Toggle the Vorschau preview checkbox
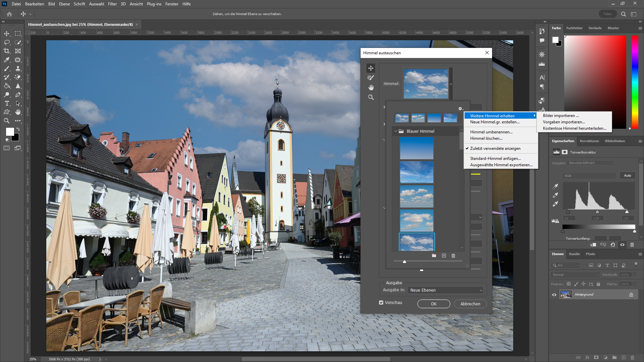644x362 pixels. [381, 302]
